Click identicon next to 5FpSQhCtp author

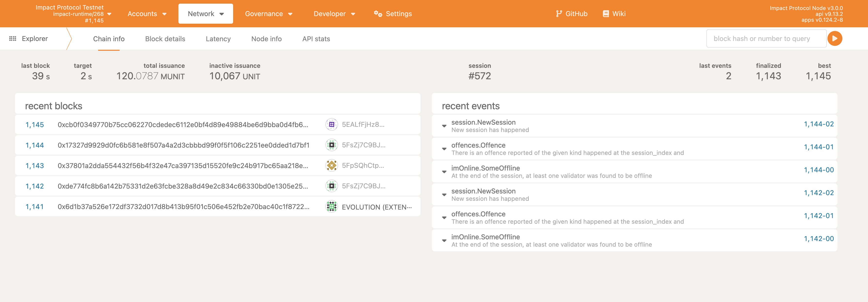(x=331, y=166)
